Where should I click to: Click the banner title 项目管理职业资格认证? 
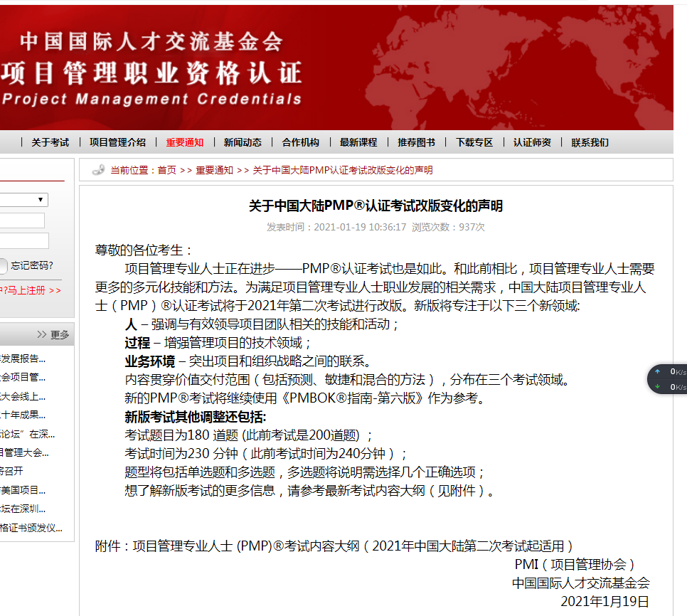click(151, 73)
